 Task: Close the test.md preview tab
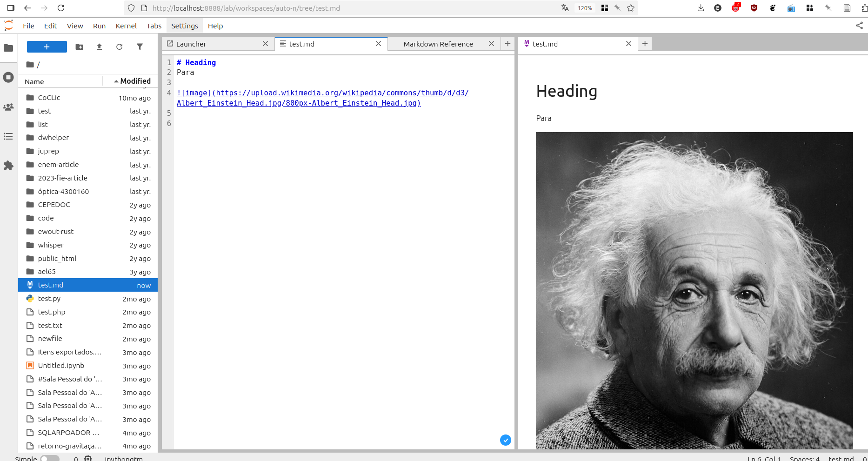tap(628, 44)
